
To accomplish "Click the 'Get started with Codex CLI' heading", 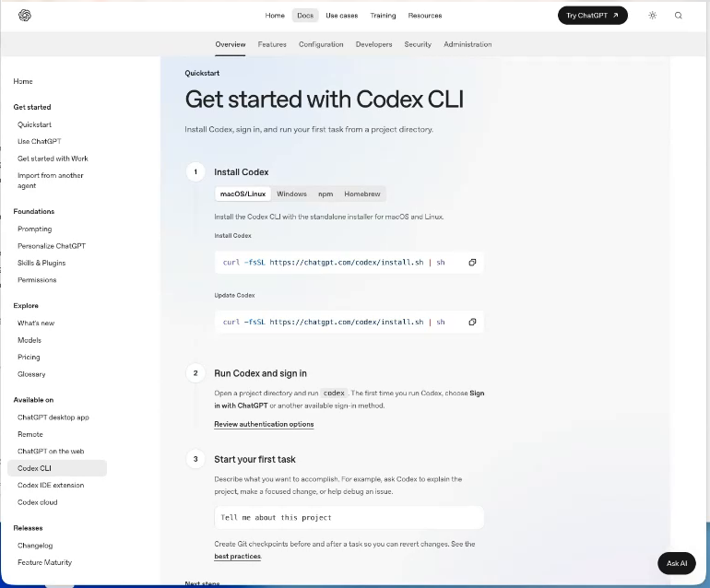I will 325,100.
